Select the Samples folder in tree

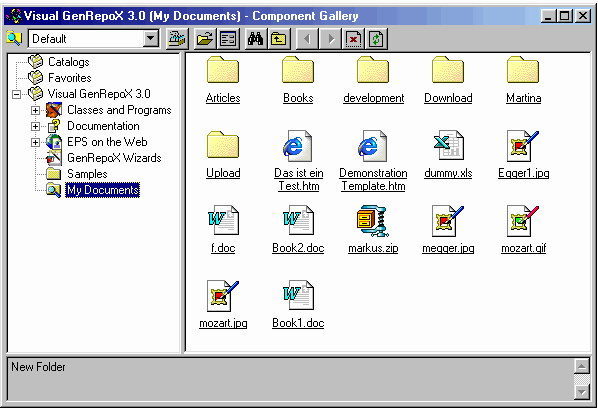pyautogui.click(x=87, y=174)
